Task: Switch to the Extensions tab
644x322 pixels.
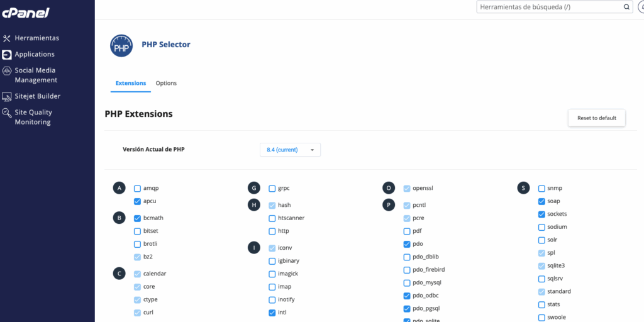Action: 131,83
